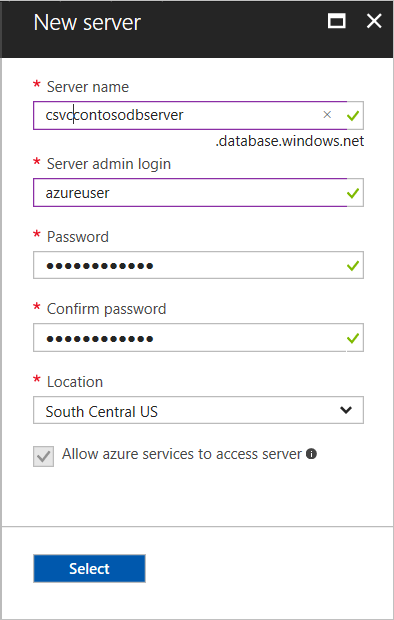
Task: Click green checkmark in Confirm password field
Action: click(x=353, y=338)
